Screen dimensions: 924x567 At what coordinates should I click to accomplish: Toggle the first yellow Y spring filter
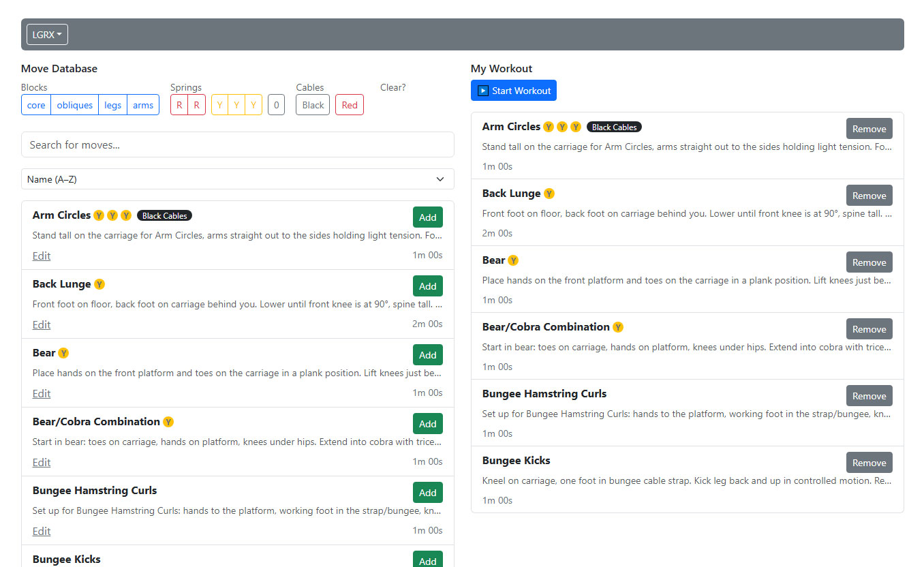[x=219, y=105]
